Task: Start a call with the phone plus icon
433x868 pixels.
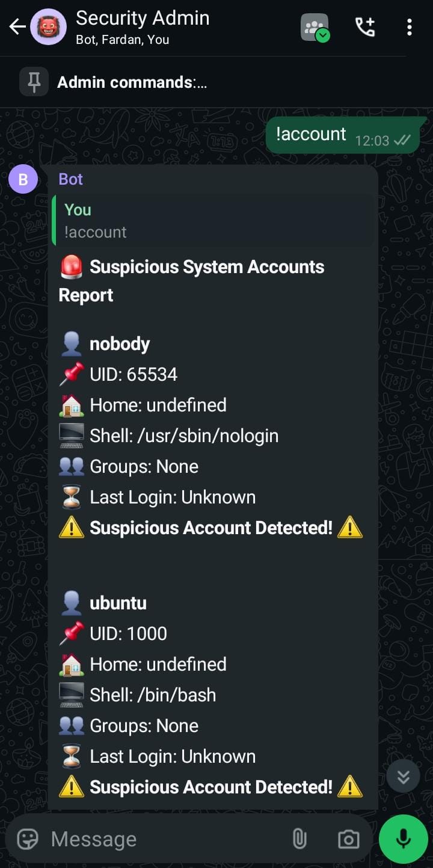Action: 364,27
